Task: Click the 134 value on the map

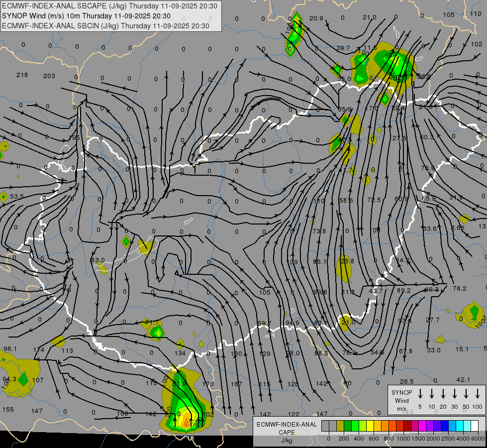Action: 180,353
